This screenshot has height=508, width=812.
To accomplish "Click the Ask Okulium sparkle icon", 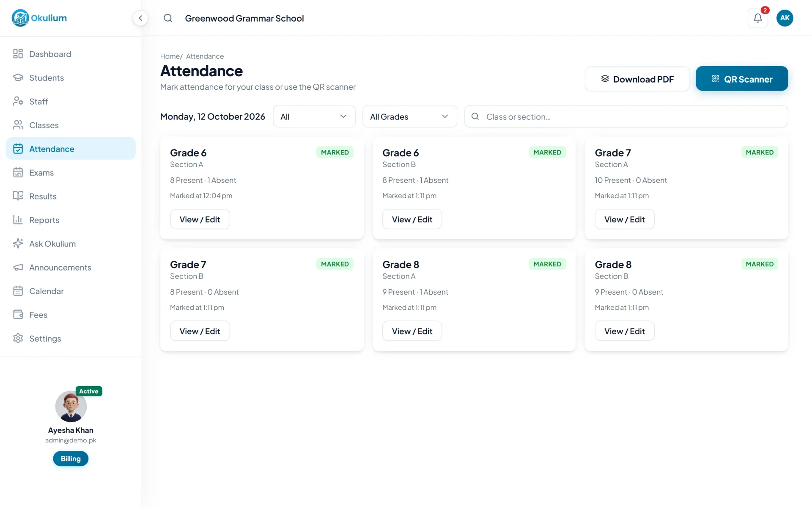I will tap(18, 243).
